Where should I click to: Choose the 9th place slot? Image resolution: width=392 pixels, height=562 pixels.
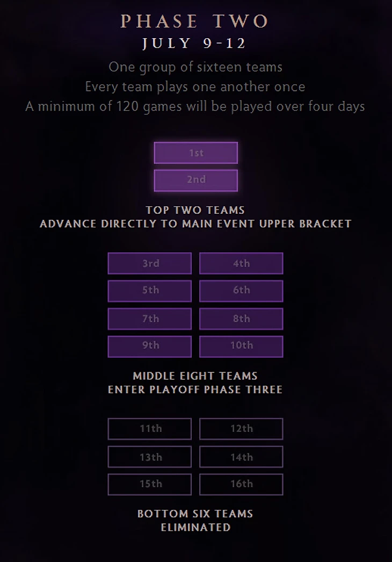[x=150, y=346]
